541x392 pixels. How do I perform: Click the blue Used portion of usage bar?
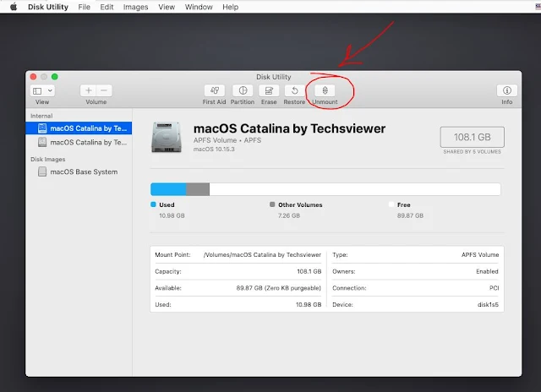[168, 189]
